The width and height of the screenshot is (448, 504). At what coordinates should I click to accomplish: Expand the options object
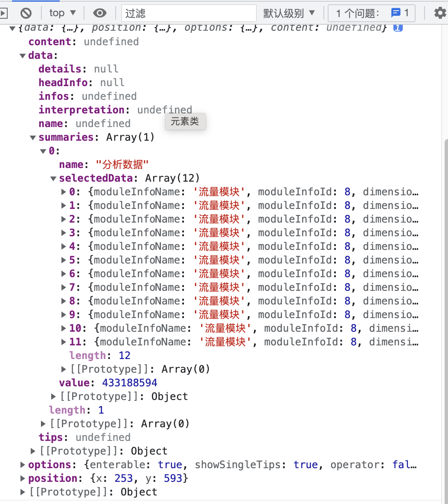pyautogui.click(x=22, y=464)
